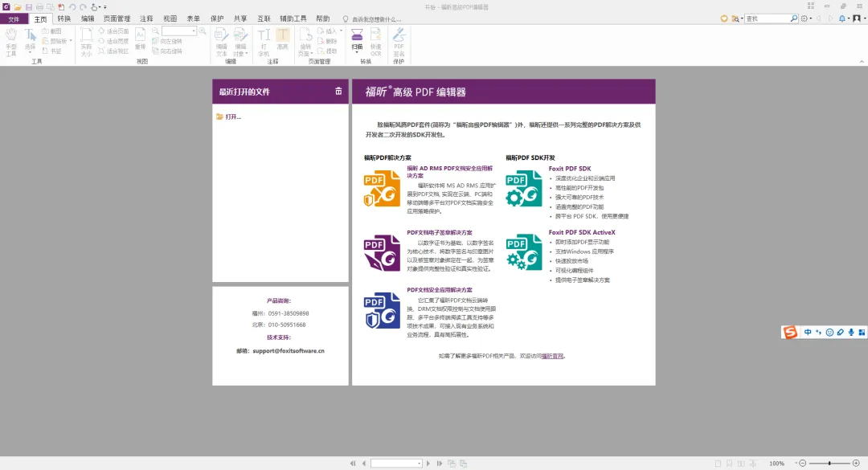Viewport: 868px width, 470px height.
Task: Choose Fit Page (适合页面)
Action: [x=113, y=31]
